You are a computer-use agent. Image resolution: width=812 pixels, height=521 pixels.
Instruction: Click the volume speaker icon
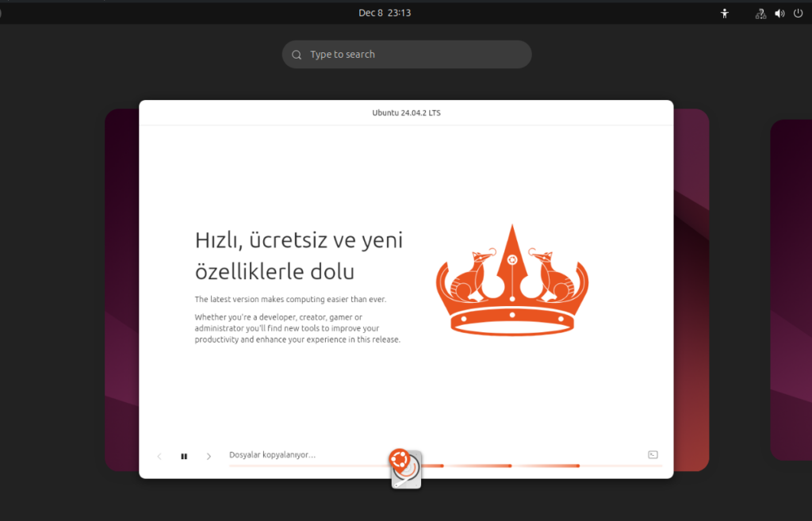(x=779, y=13)
